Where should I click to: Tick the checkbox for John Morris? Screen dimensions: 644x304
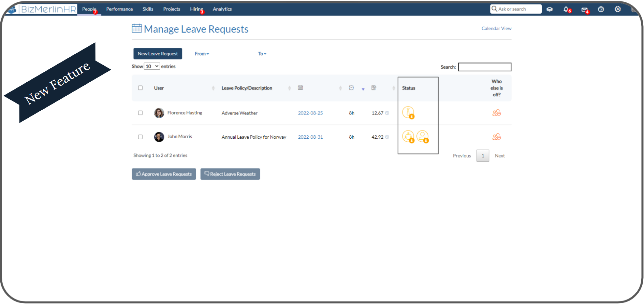(140, 137)
